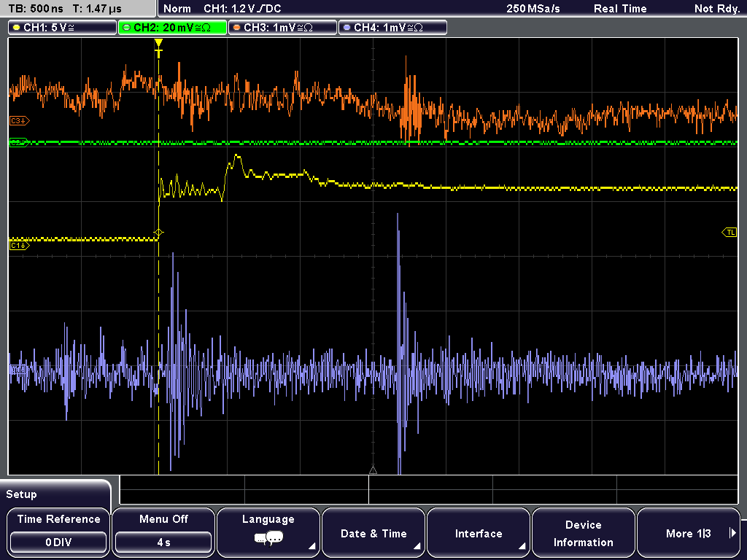Click the TL trigger level marker
The image size is (747, 560).
(x=729, y=233)
